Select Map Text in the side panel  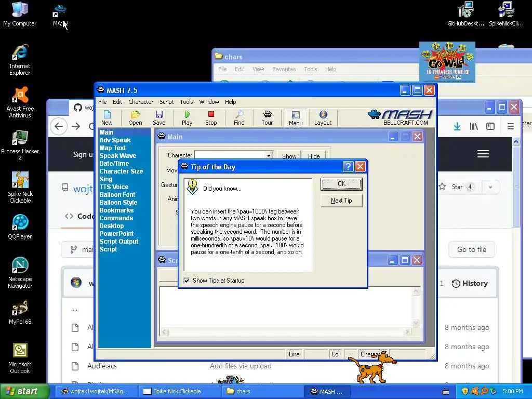click(113, 148)
